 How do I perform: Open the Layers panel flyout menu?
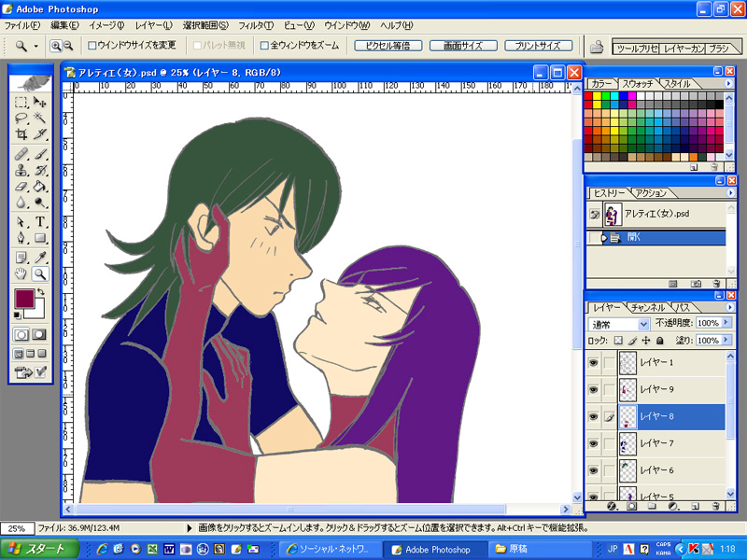coord(729,308)
